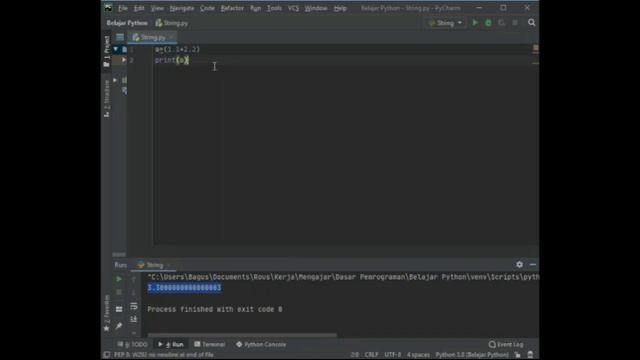Image resolution: width=640 pixels, height=360 pixels.
Task: Open the Window menu
Action: tap(316, 8)
